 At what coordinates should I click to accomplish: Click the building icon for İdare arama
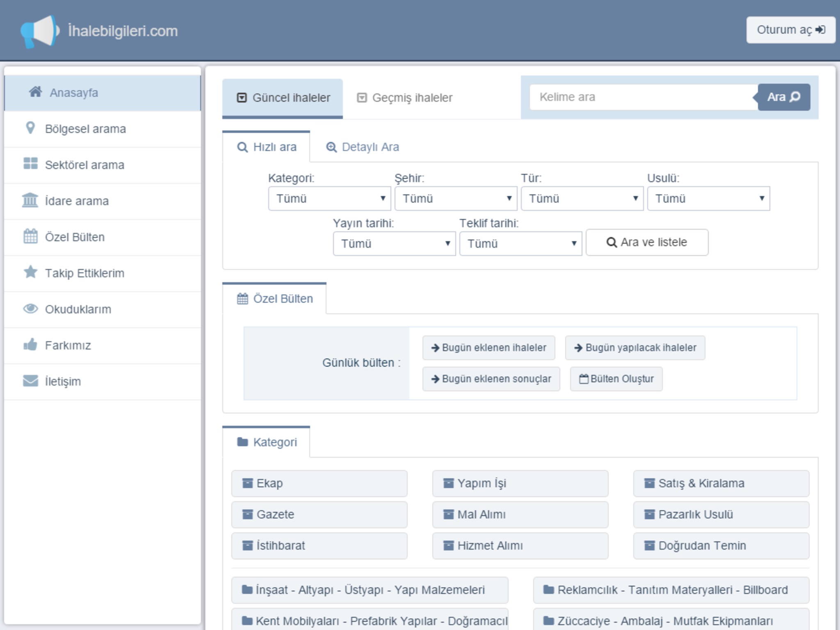[30, 200]
